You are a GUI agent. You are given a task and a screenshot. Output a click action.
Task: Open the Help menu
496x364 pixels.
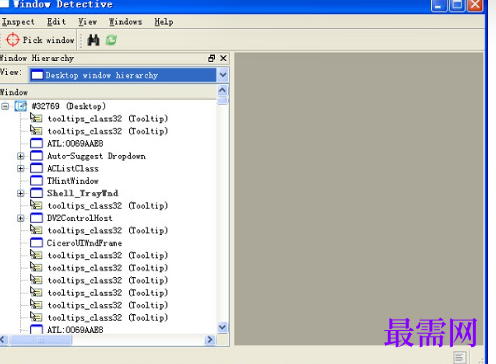click(x=164, y=22)
